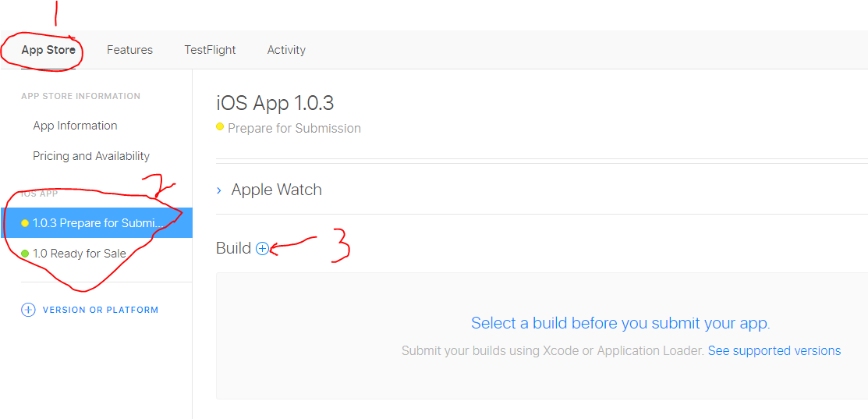868x419 pixels.
Task: Add a build with the plus icon
Action: (263, 248)
